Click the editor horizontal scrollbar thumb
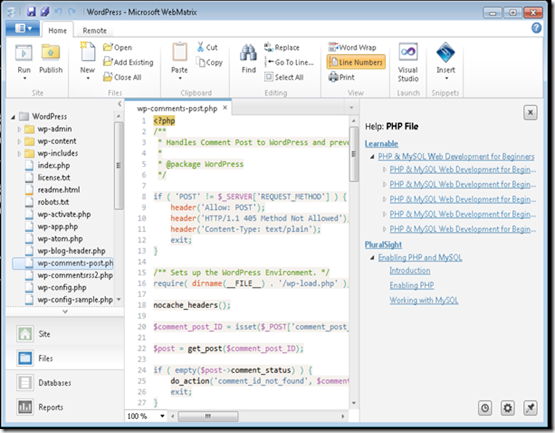This screenshot has width=555, height=433. (208, 416)
